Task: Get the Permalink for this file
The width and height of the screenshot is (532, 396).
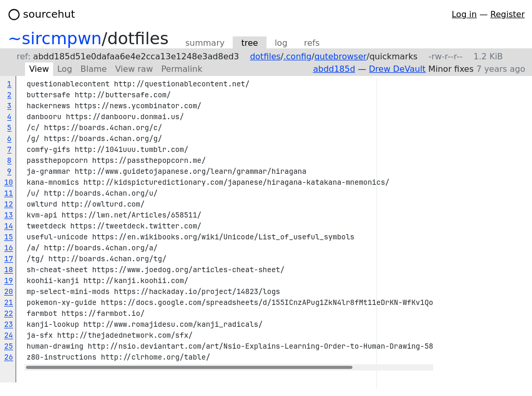Action: (x=182, y=69)
